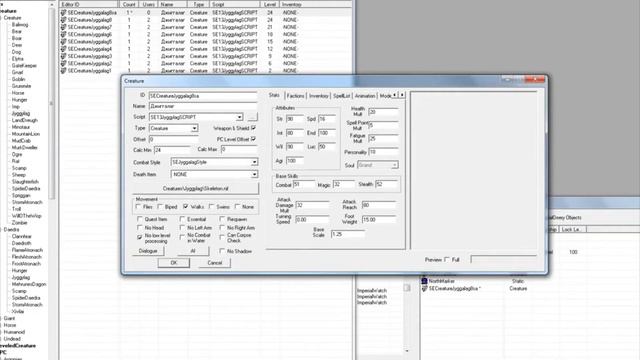
Task: Enable the Preview Full checkbox
Action: pos(447,260)
